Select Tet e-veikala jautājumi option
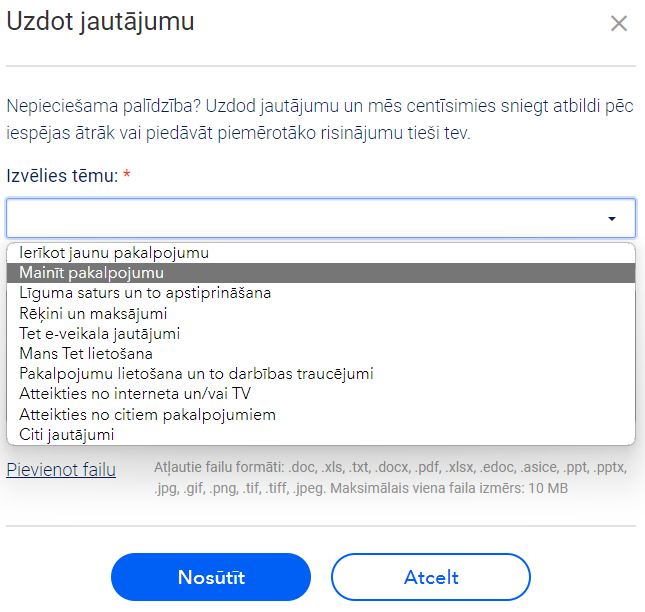 coord(321,334)
